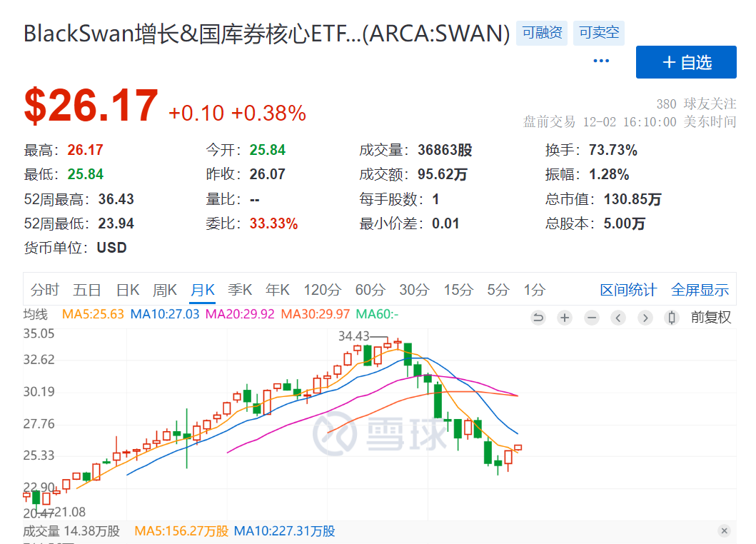
Task: Click the 总股本 value 5.00万
Action: [625, 223]
